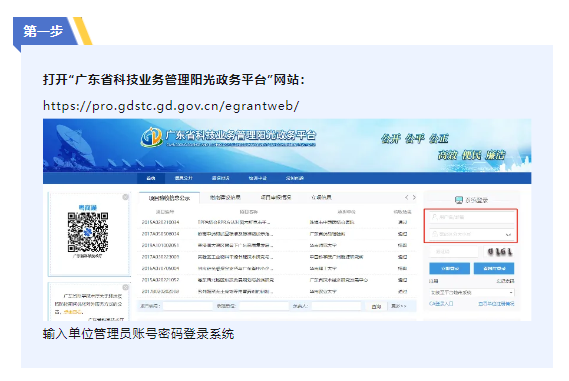The image size is (569, 381).
Task: Open the system selection dropdown below login buttons
Action: tap(471, 292)
